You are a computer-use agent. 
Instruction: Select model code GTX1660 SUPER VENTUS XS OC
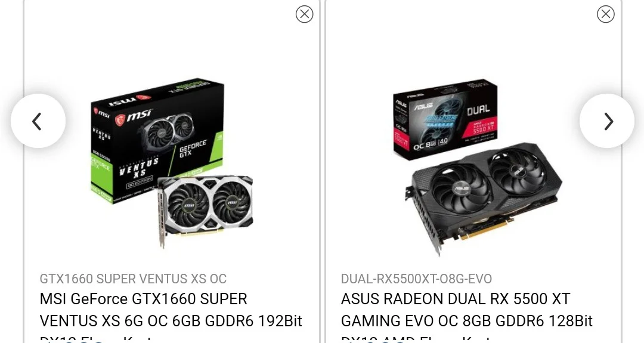(x=133, y=279)
